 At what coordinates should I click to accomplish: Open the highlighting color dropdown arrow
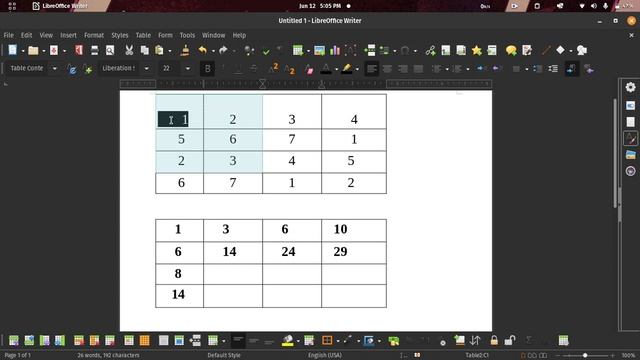(x=357, y=69)
